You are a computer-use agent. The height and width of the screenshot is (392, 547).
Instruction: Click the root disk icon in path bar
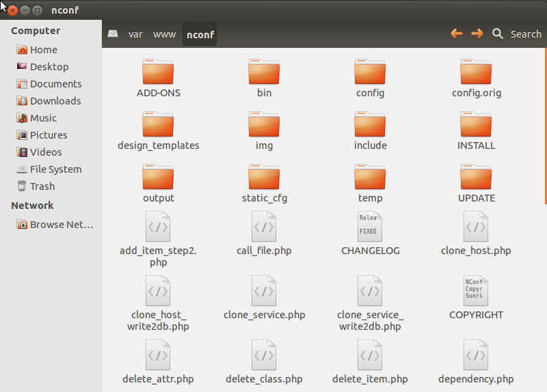click(x=113, y=34)
